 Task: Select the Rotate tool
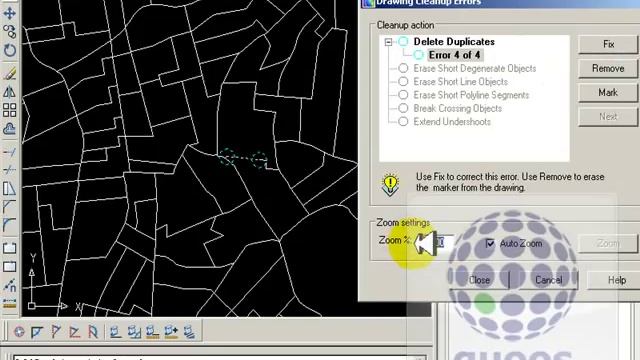click(9, 51)
